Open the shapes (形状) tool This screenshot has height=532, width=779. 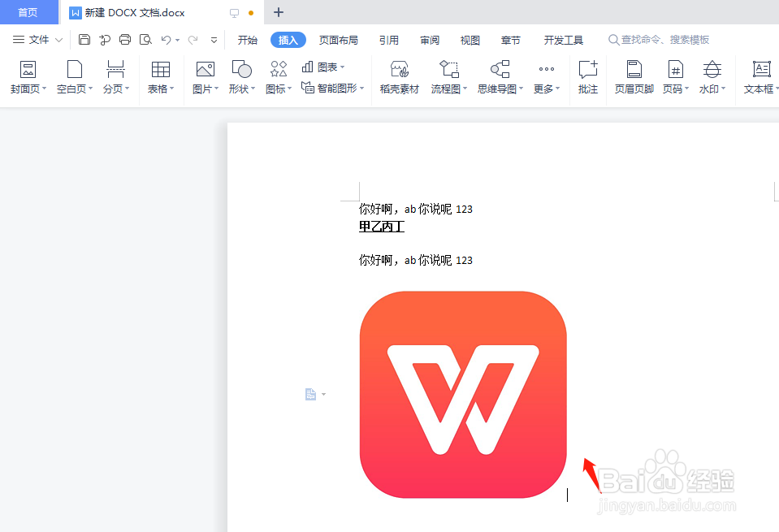[241, 77]
